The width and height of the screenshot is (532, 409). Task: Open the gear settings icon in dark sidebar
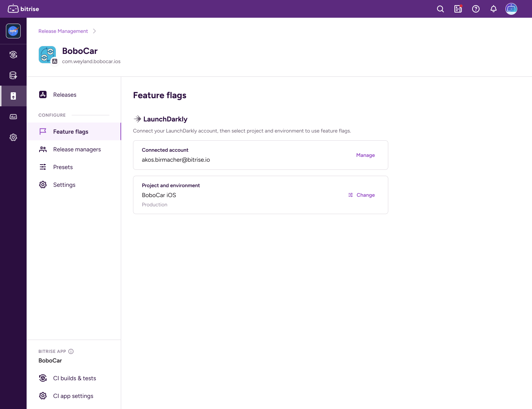[x=13, y=137]
